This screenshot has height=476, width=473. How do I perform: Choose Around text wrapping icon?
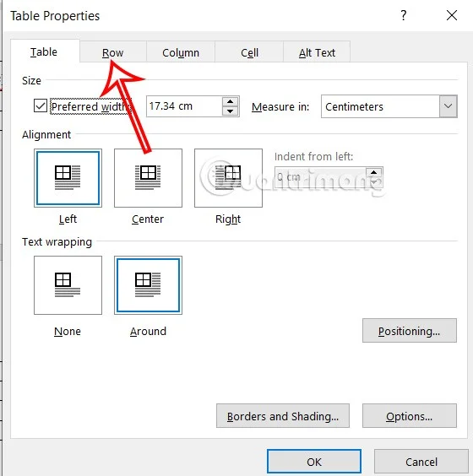click(148, 285)
